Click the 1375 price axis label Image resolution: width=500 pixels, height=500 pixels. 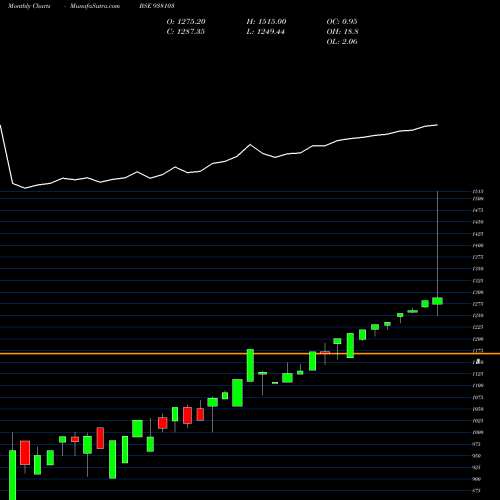(478, 257)
